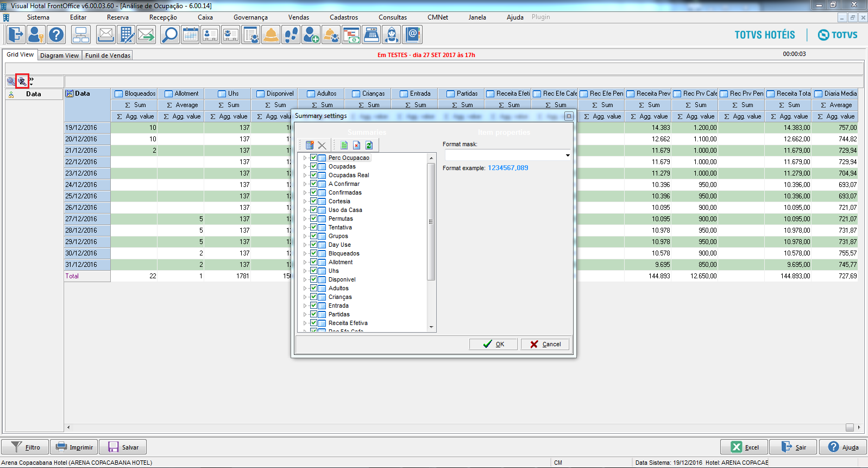Viewport: 868px width, 468px height.
Task: Expand the Bloqueados tree node arrow
Action: pos(305,254)
